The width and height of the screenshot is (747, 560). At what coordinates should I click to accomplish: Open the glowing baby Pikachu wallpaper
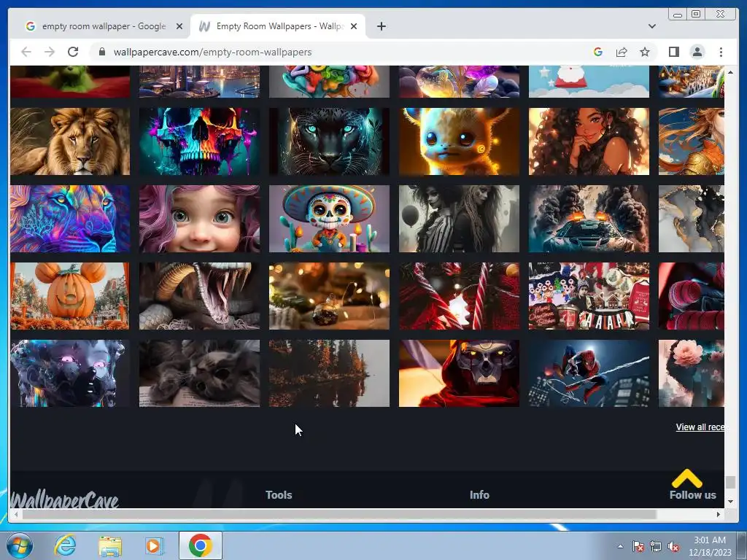(x=459, y=141)
